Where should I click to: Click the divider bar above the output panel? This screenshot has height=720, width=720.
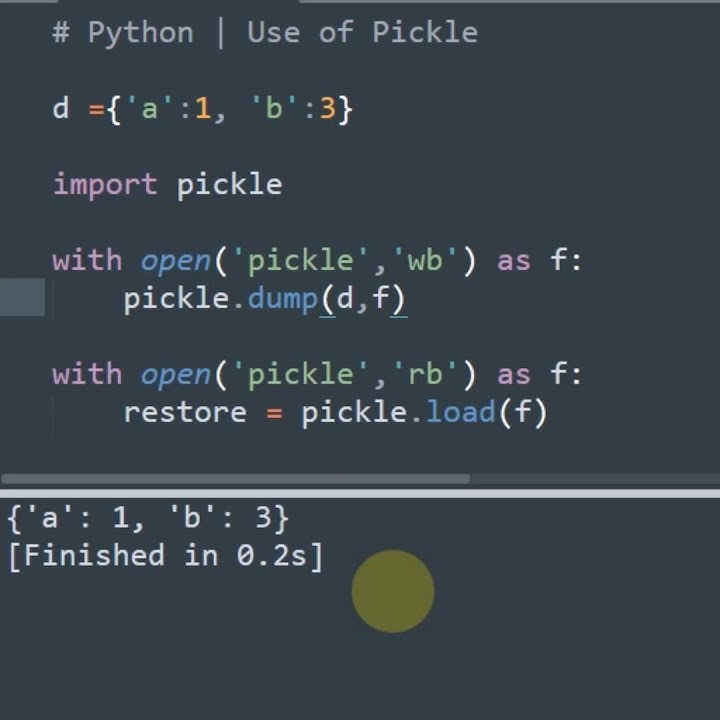point(360,494)
